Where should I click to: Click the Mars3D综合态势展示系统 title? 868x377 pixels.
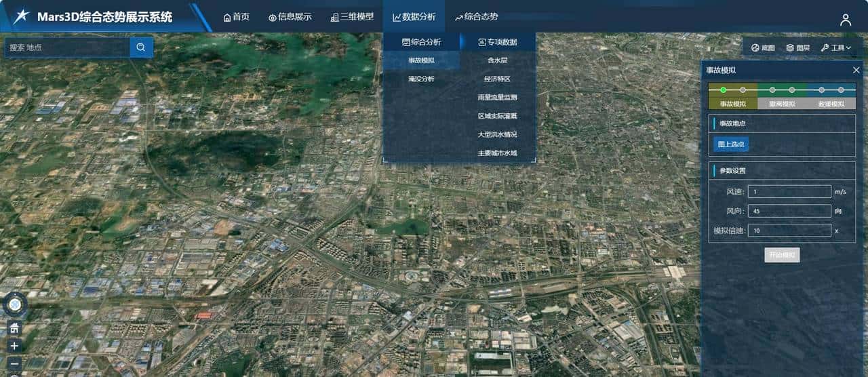point(105,17)
